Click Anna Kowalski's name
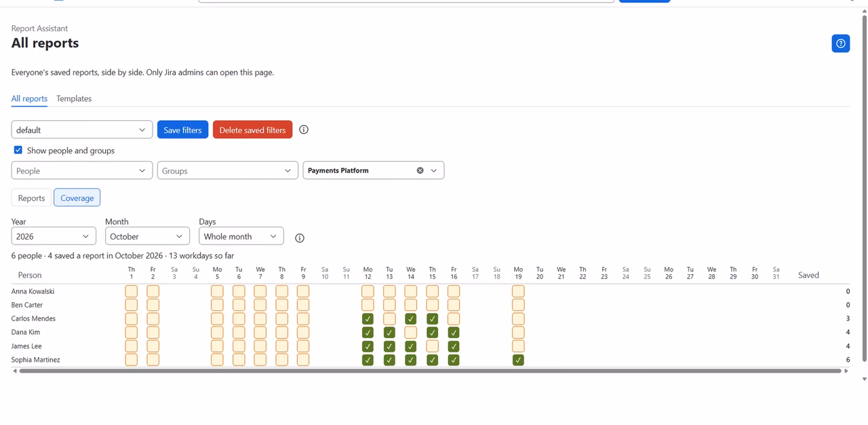Screen dimensions: 868x425 (x=33, y=291)
